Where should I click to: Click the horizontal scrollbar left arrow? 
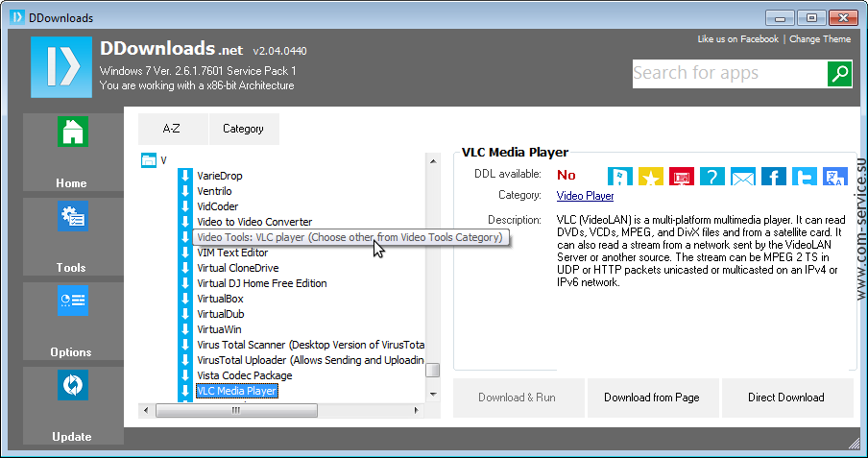[146, 410]
